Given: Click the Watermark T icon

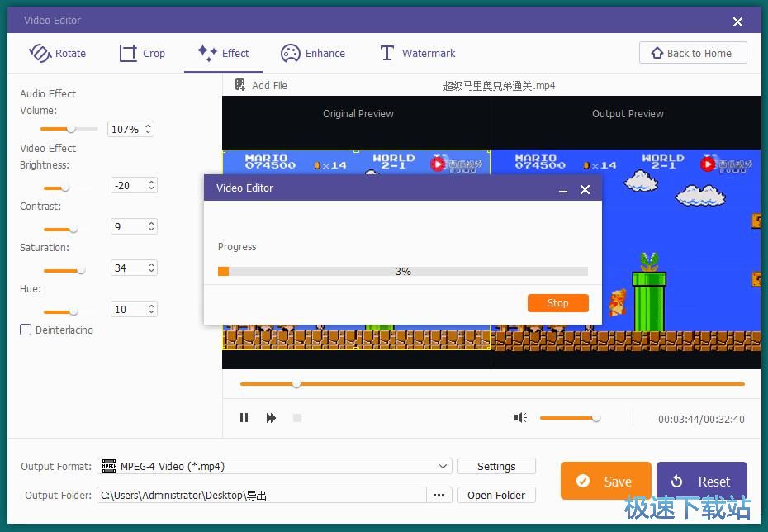Looking at the screenshot, I should (387, 53).
